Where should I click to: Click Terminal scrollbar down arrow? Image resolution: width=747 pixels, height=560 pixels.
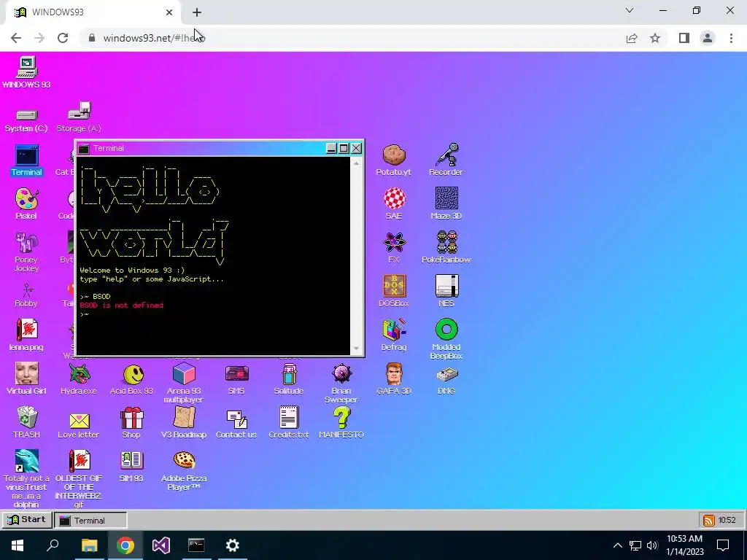click(356, 349)
